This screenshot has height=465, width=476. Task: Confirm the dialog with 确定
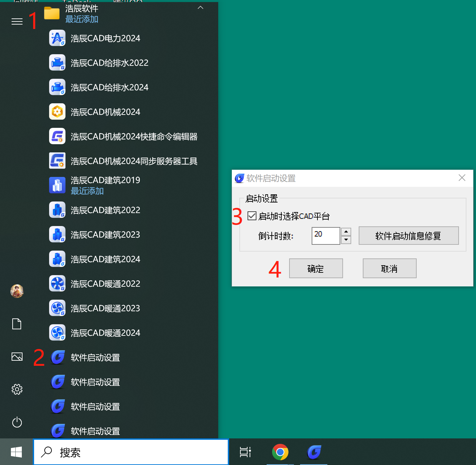click(x=316, y=268)
